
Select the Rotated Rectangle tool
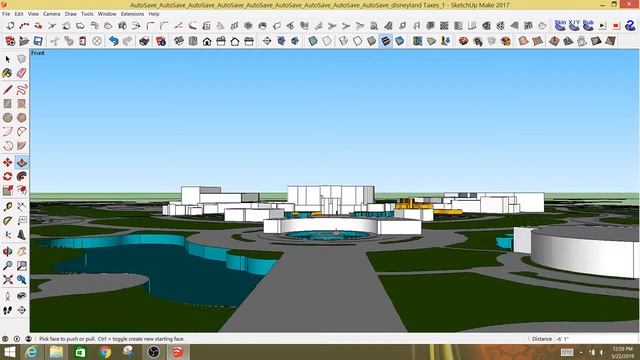[x=22, y=104]
